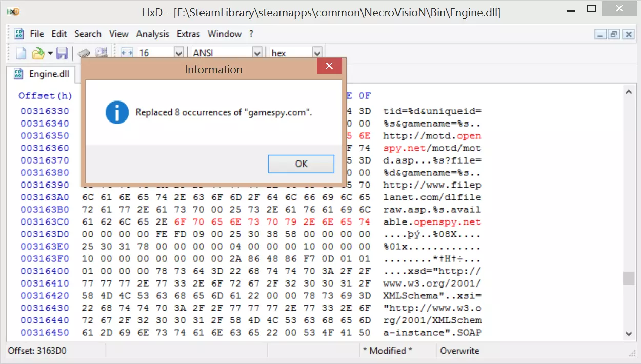Click the Save floppy disk icon
The image size is (641, 364).
pyautogui.click(x=62, y=53)
